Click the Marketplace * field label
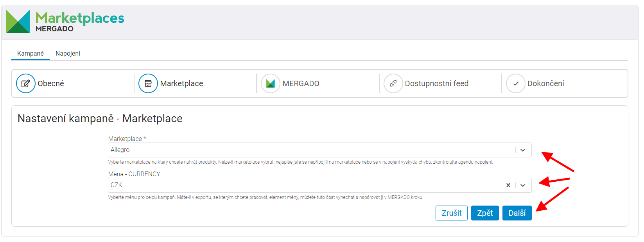The image size is (644, 242). point(127,139)
